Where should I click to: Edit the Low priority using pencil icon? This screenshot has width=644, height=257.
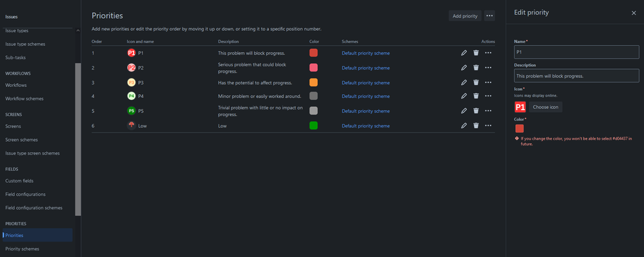pyautogui.click(x=464, y=126)
